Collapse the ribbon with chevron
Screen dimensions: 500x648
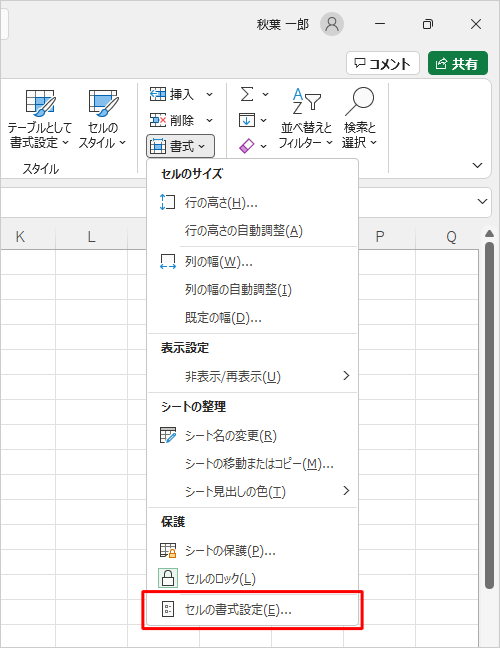pos(477,165)
